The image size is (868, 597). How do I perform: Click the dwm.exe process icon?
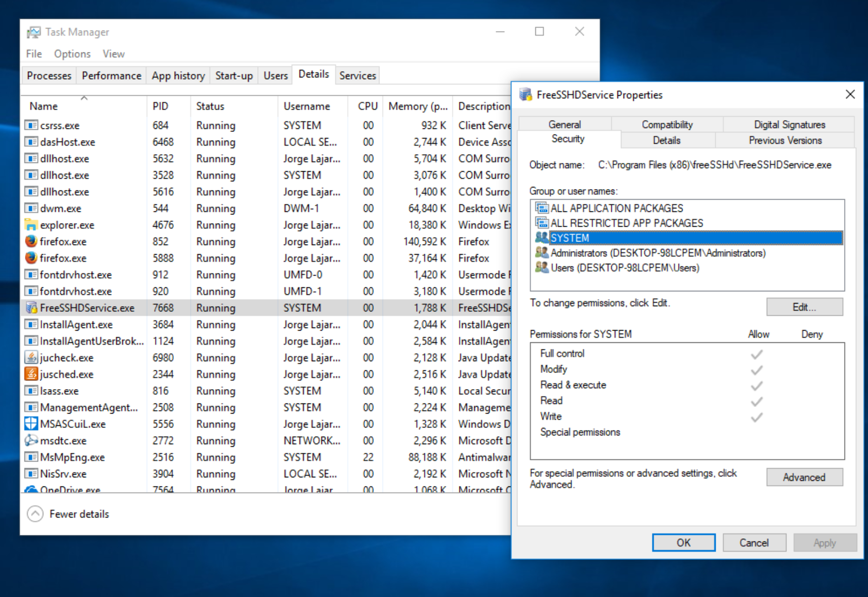click(31, 208)
